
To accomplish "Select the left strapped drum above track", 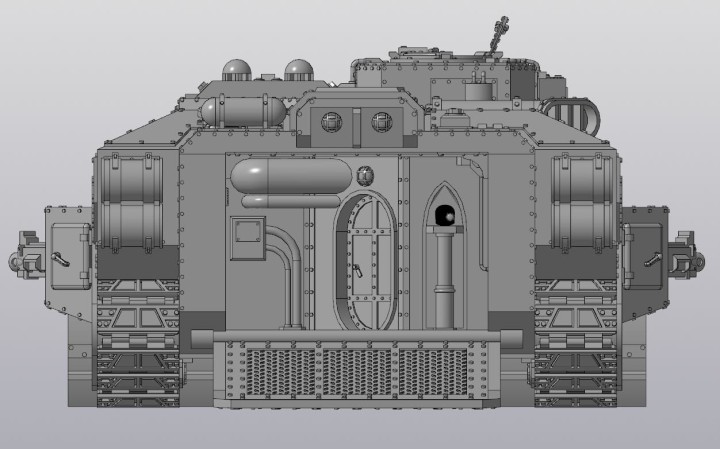I will (131, 203).
